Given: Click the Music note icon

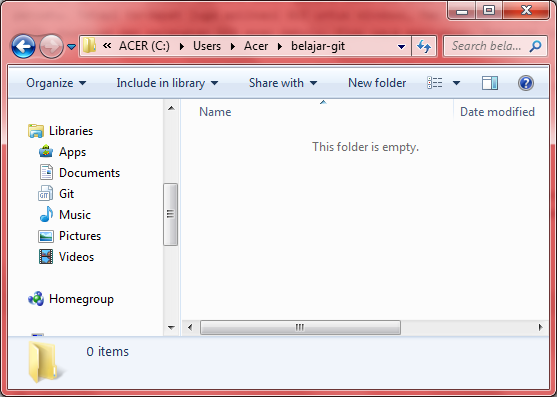Looking at the screenshot, I should (46, 214).
